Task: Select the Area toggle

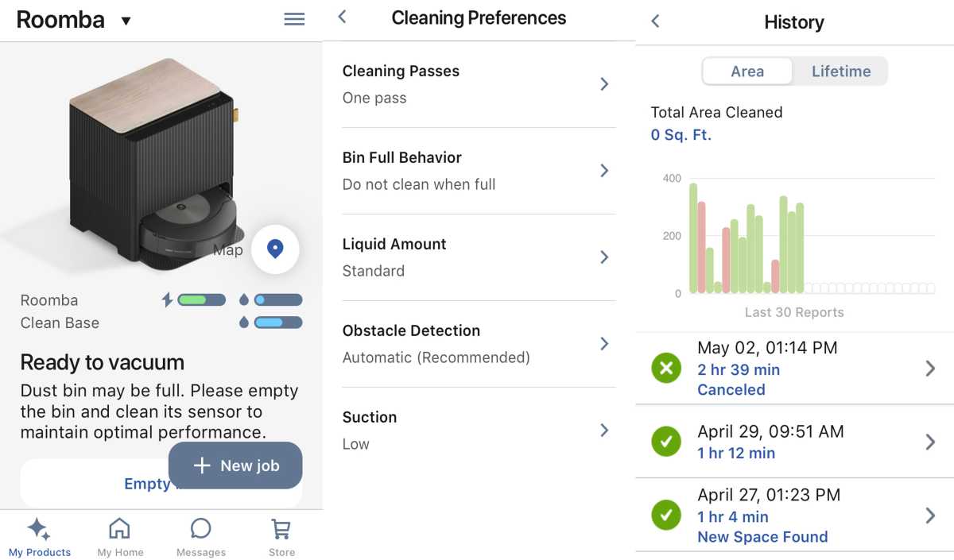Action: click(x=747, y=71)
